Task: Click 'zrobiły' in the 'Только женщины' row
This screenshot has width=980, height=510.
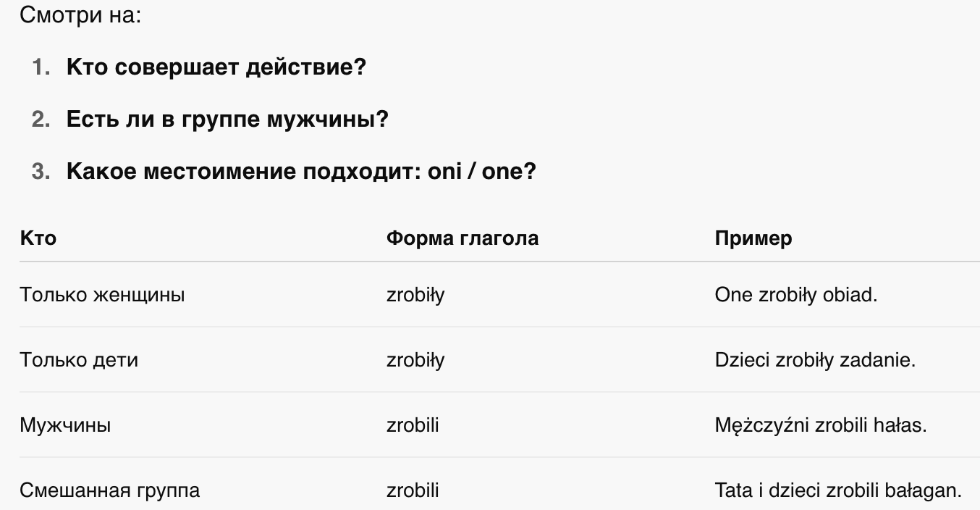Action: click(415, 295)
